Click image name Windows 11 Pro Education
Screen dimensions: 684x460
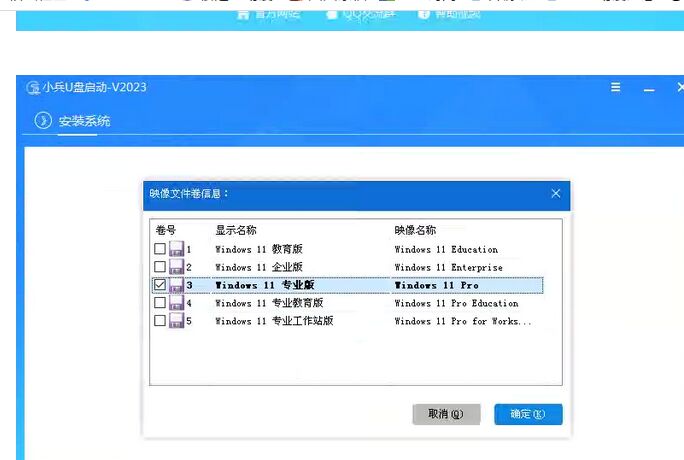tap(457, 303)
